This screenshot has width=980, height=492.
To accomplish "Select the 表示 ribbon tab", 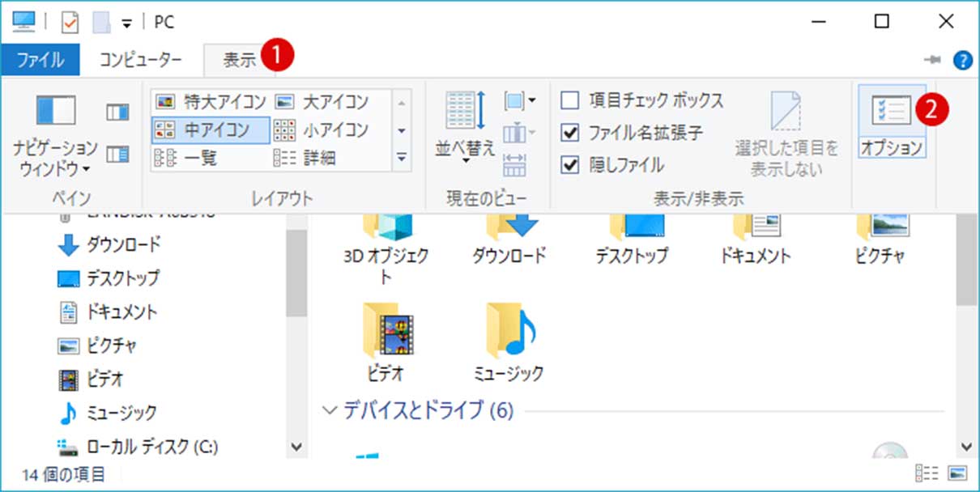I will [x=241, y=60].
